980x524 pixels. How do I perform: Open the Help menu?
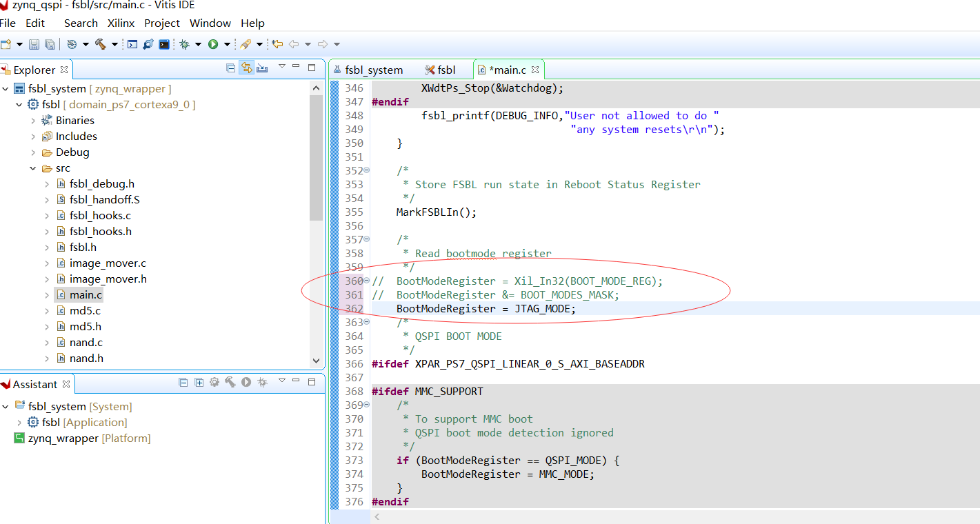pos(252,23)
